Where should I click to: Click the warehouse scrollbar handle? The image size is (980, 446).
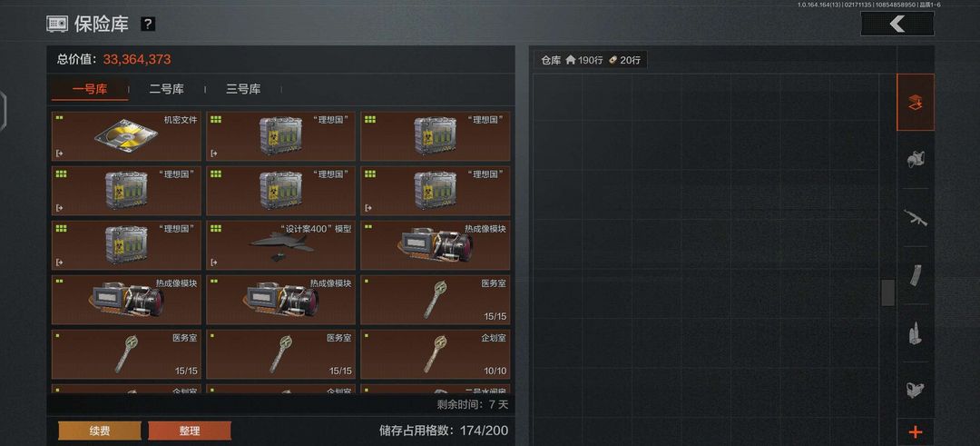click(x=887, y=292)
